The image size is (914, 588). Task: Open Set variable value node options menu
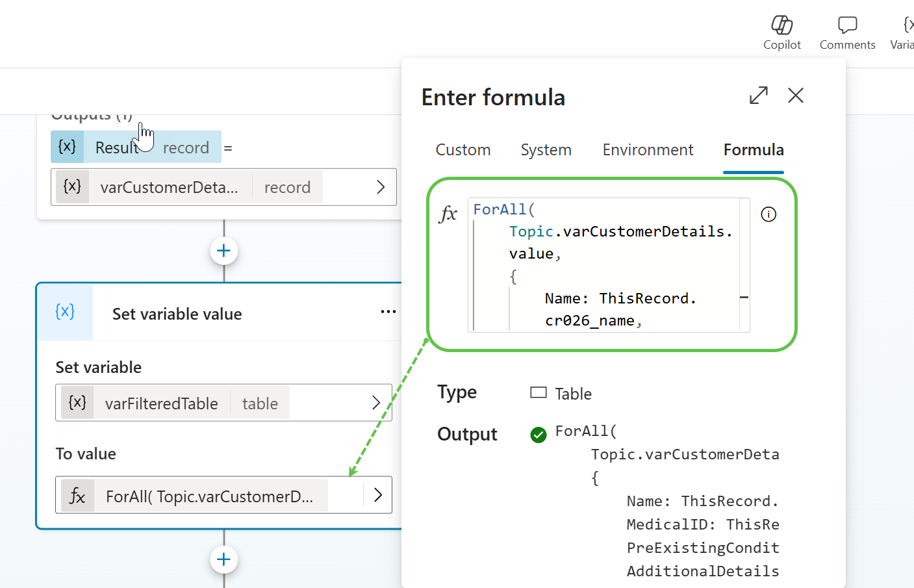pos(388,312)
